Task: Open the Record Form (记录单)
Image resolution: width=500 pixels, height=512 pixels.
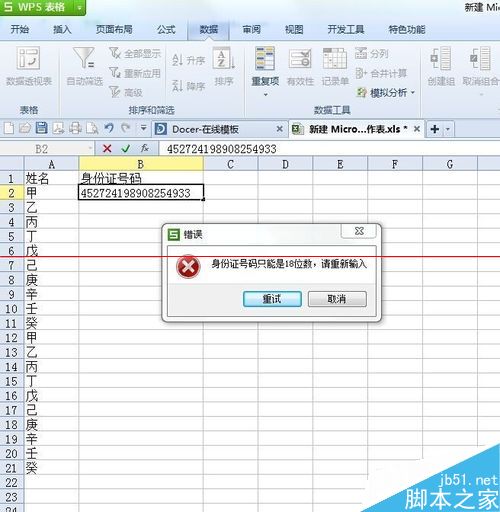Action: tap(335, 66)
